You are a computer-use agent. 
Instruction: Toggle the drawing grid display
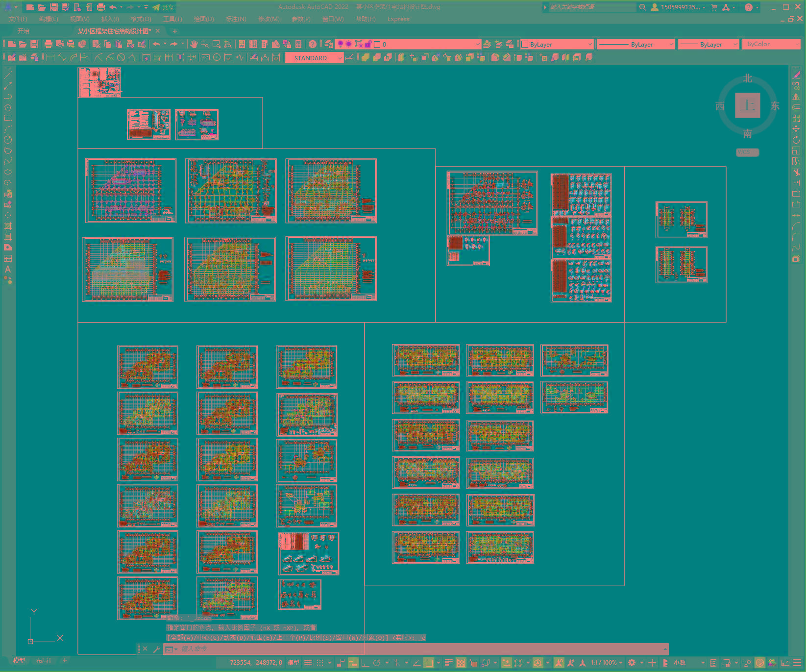[x=308, y=663]
